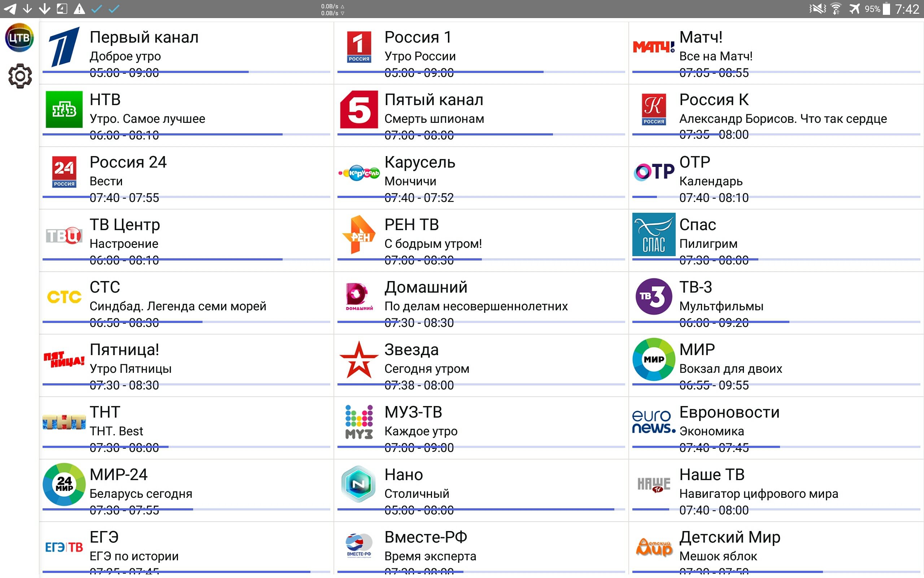Select program 'Вокзал для двоих'
The image size is (924, 578).
tap(731, 369)
